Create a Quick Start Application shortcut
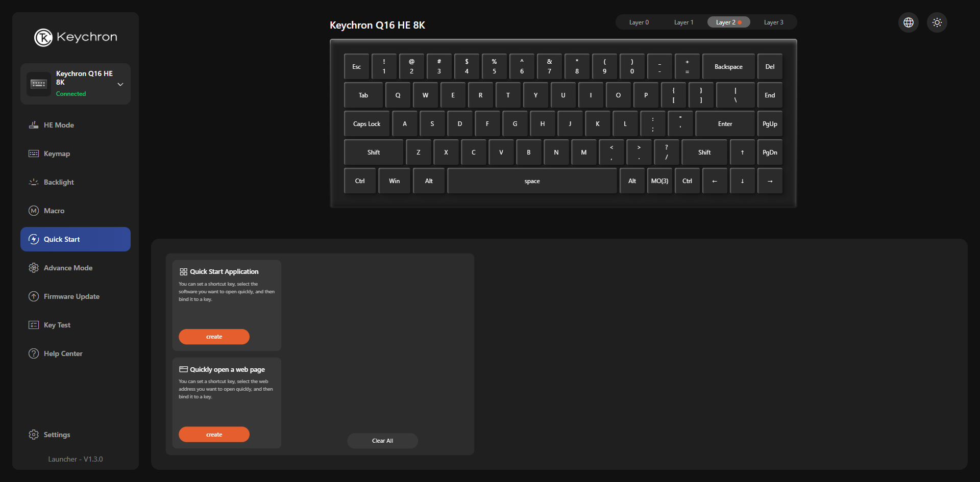This screenshot has height=482, width=980. click(x=214, y=337)
